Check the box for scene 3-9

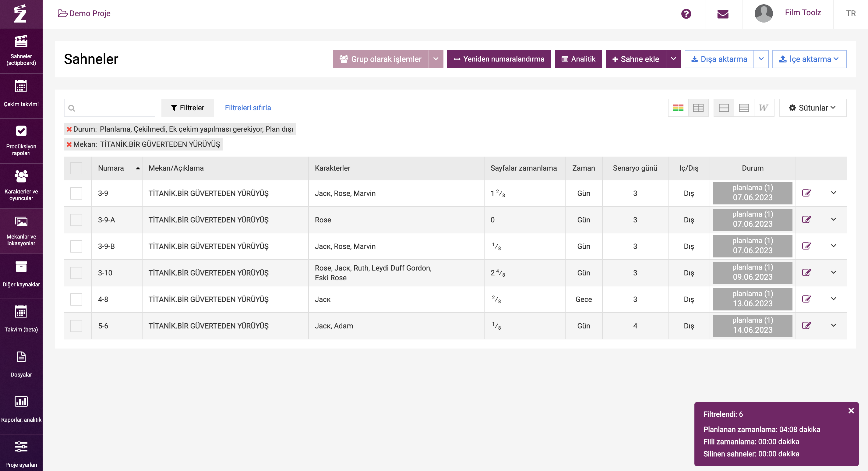76,193
